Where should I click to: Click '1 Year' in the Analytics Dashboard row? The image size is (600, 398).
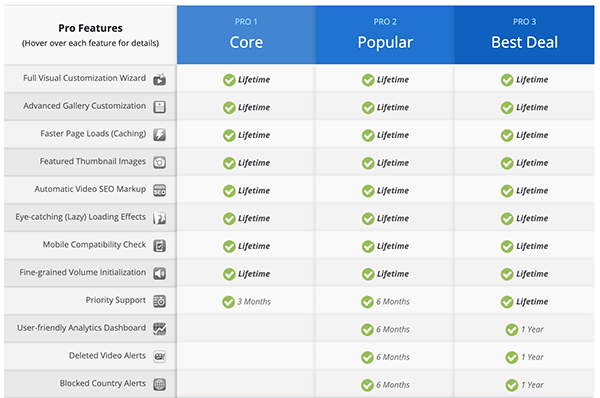(532, 329)
